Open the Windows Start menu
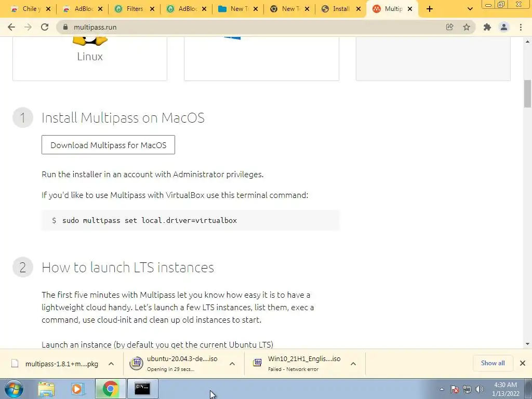 point(14,389)
